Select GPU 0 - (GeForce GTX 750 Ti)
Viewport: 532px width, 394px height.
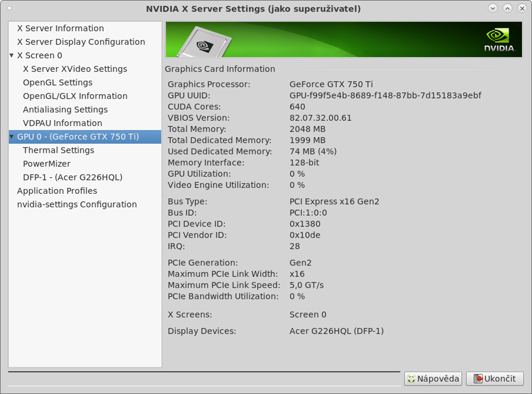pyautogui.click(x=85, y=137)
